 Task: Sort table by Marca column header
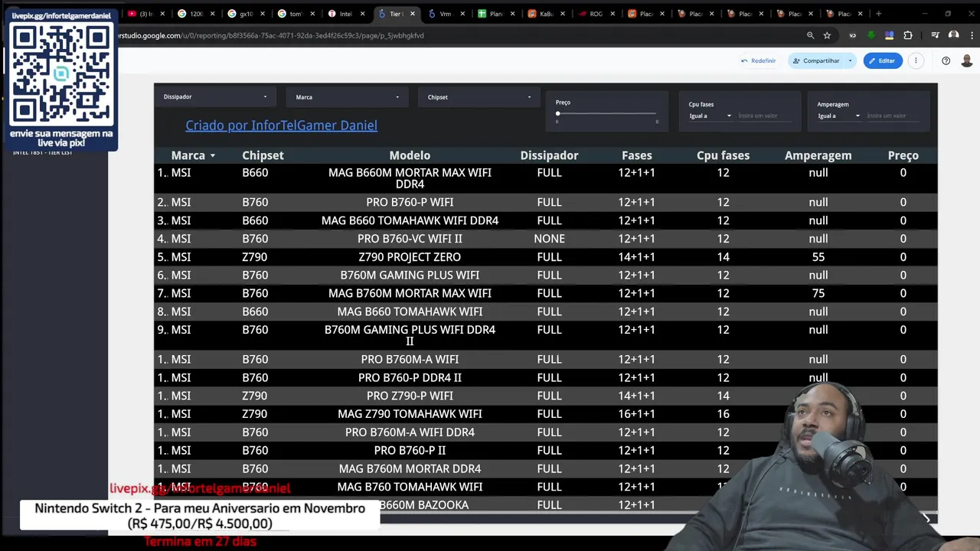[188, 155]
